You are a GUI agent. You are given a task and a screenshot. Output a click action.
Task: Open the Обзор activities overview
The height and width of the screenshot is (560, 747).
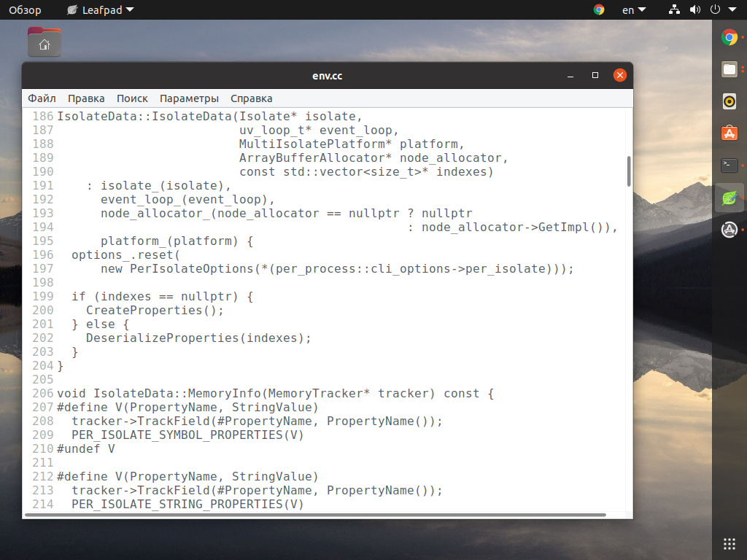tap(25, 9)
